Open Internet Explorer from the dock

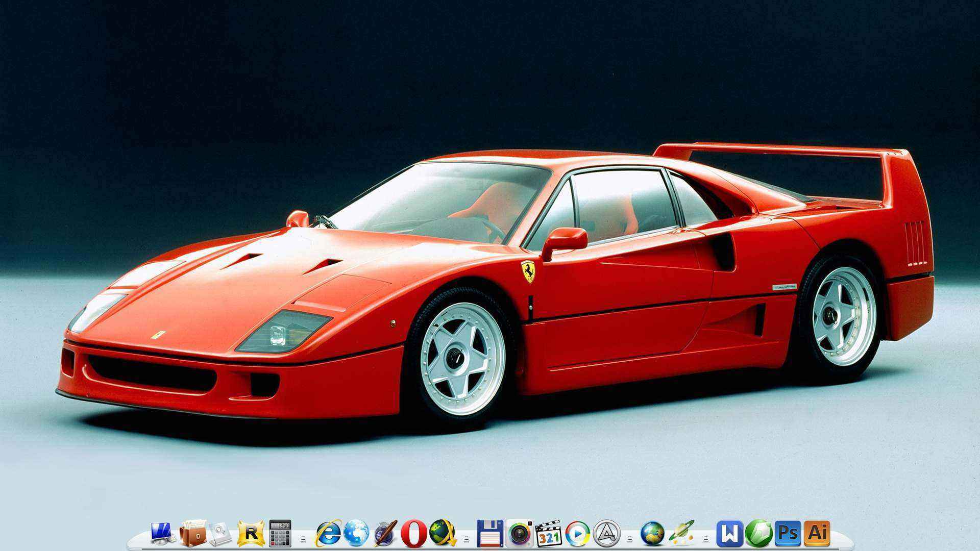tap(328, 534)
